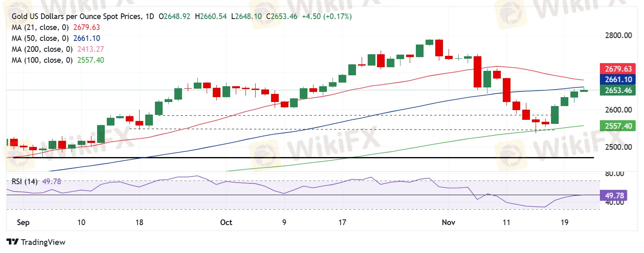Select the green 2557.40 price tag

pos(618,126)
